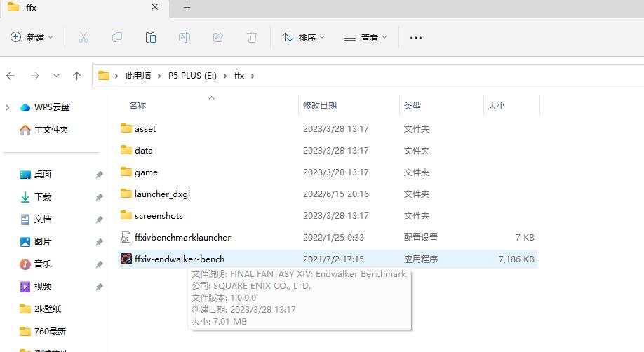Open the 查看 (View) dropdown

click(x=365, y=37)
